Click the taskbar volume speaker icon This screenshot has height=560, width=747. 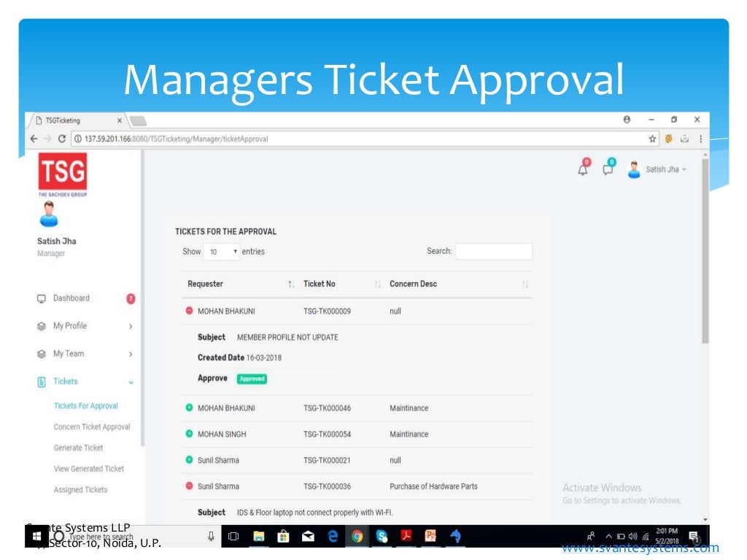click(632, 537)
